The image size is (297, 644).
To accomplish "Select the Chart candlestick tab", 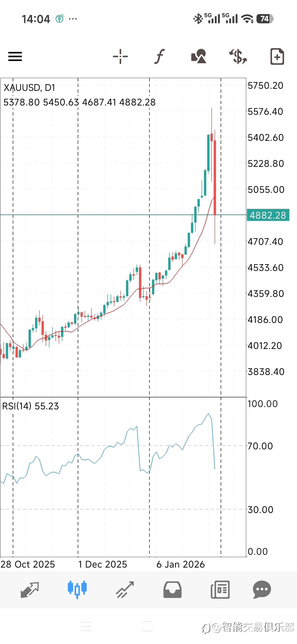I will tap(77, 590).
